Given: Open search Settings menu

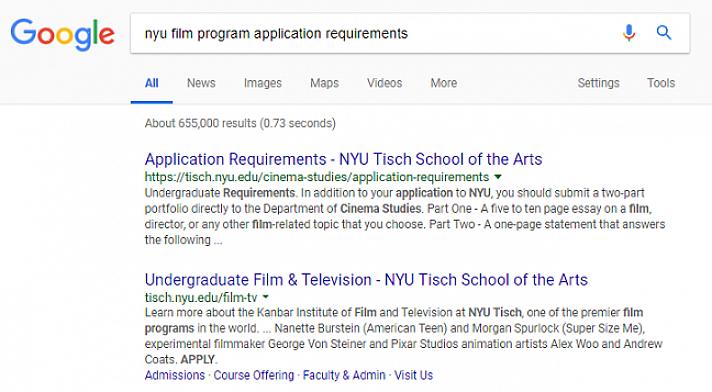Looking at the screenshot, I should (x=598, y=83).
